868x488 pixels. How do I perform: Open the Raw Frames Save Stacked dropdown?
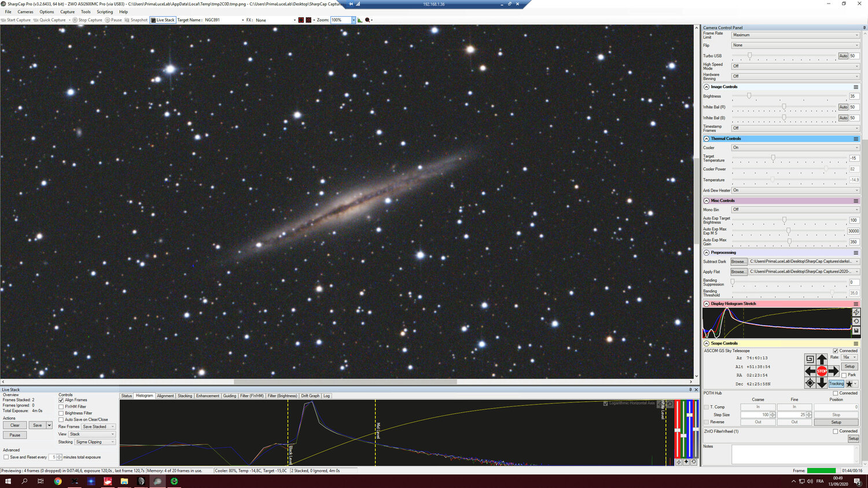98,427
